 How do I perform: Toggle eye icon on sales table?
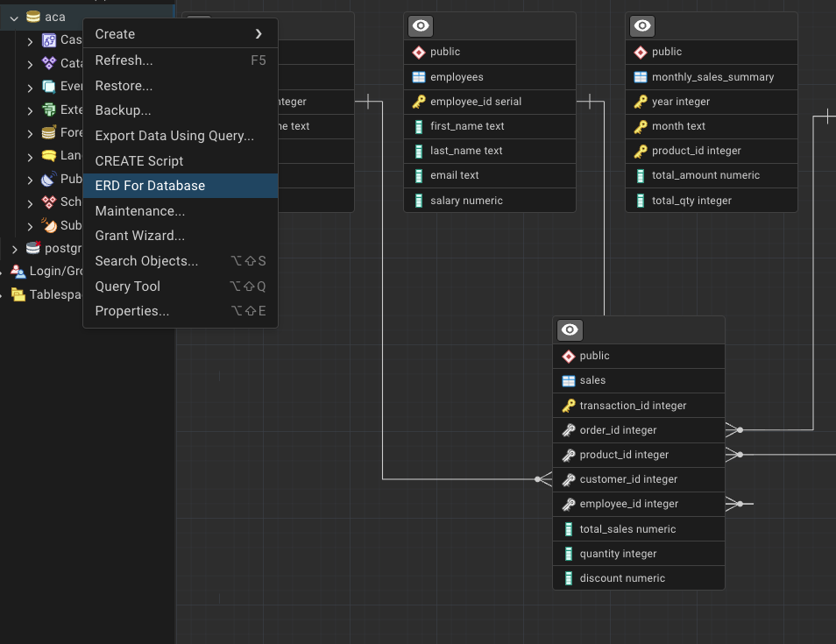point(570,330)
